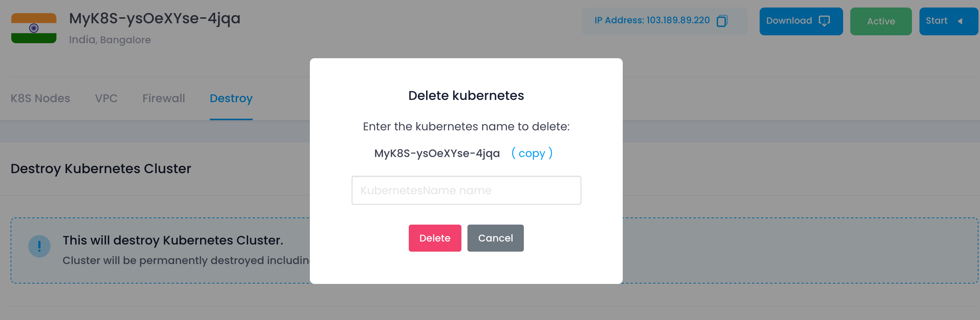Viewport: 980px width, 320px height.
Task: Focus the KubernetesName name input field
Action: tap(466, 190)
